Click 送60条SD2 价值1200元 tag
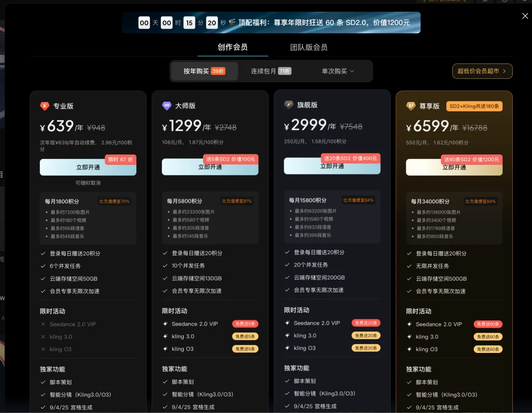This screenshot has width=532, height=413. 471,159
